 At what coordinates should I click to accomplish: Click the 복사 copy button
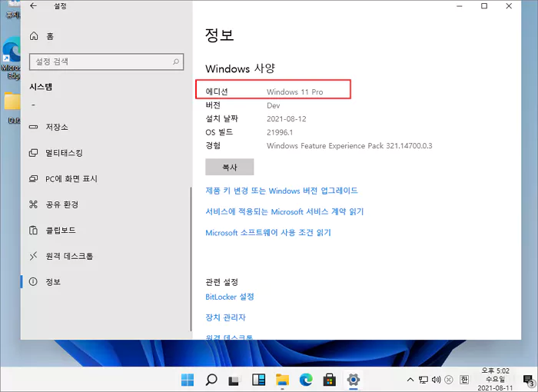230,167
